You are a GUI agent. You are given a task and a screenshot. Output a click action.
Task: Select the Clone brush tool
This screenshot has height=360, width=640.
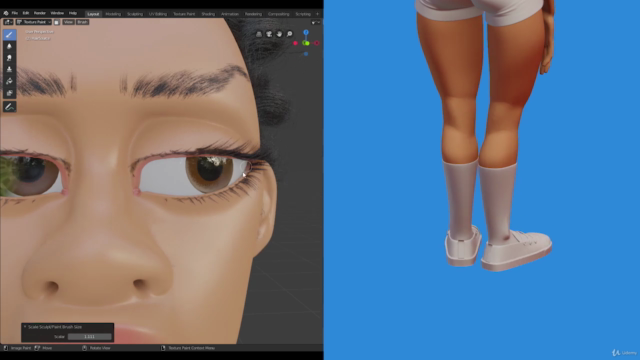9,70
